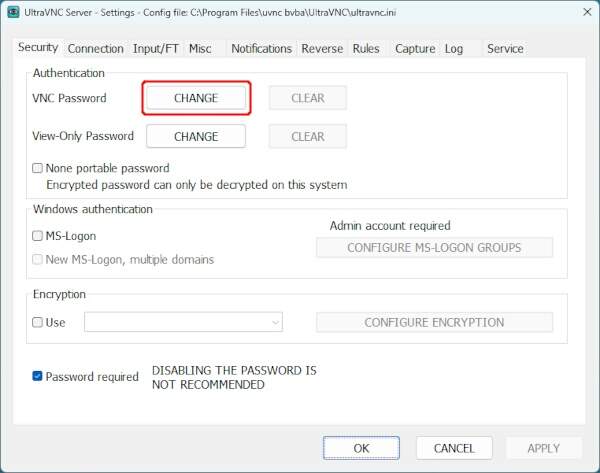Image resolution: width=600 pixels, height=473 pixels.
Task: Open the Capture tab
Action: coord(415,49)
